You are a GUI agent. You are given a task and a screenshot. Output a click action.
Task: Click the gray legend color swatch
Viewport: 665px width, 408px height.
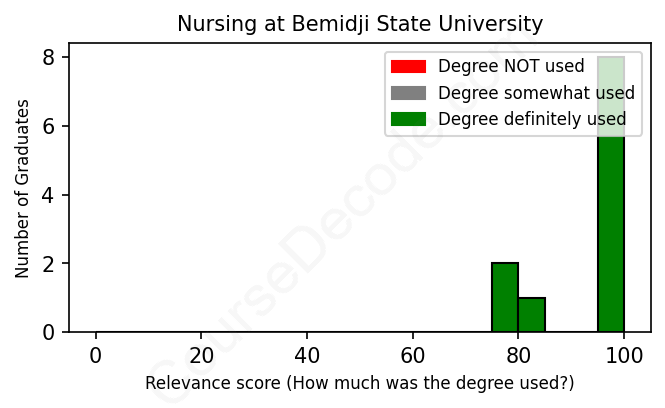click(x=408, y=93)
